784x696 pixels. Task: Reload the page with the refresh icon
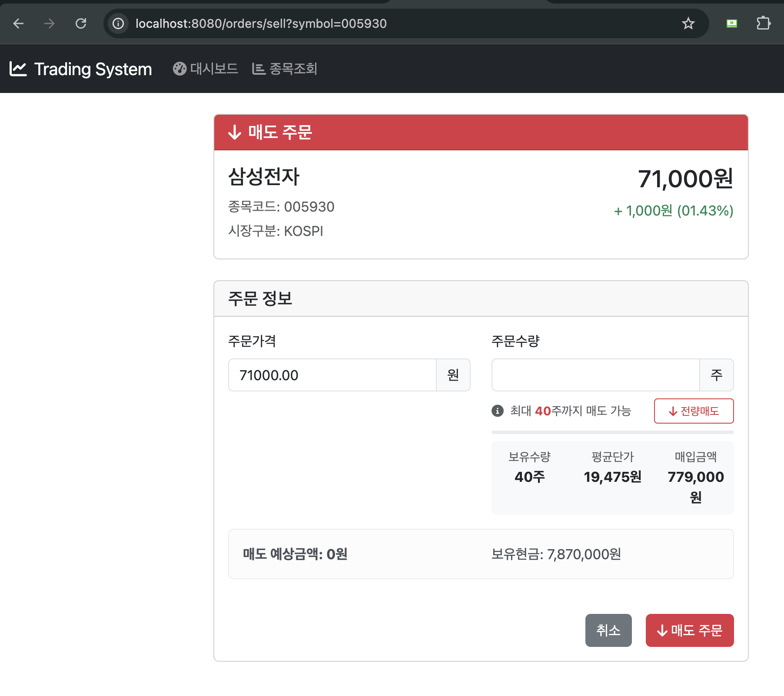pos(81,24)
